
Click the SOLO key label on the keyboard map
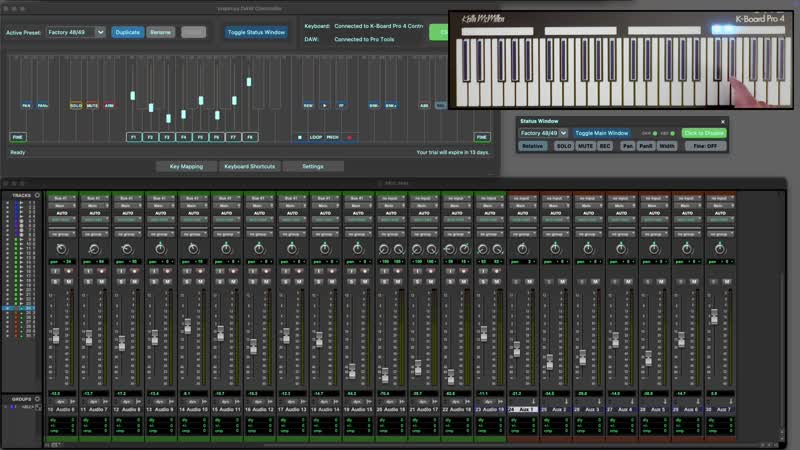click(x=76, y=106)
